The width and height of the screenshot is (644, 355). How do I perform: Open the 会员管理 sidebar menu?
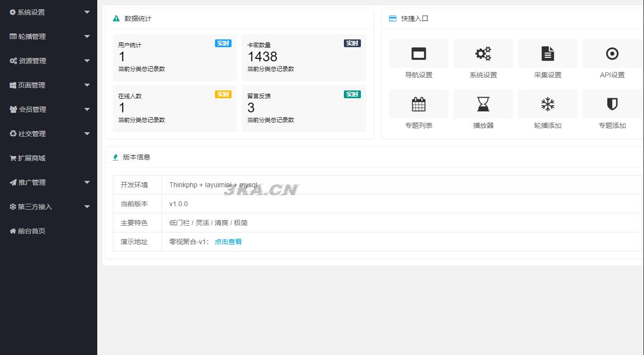tap(49, 109)
